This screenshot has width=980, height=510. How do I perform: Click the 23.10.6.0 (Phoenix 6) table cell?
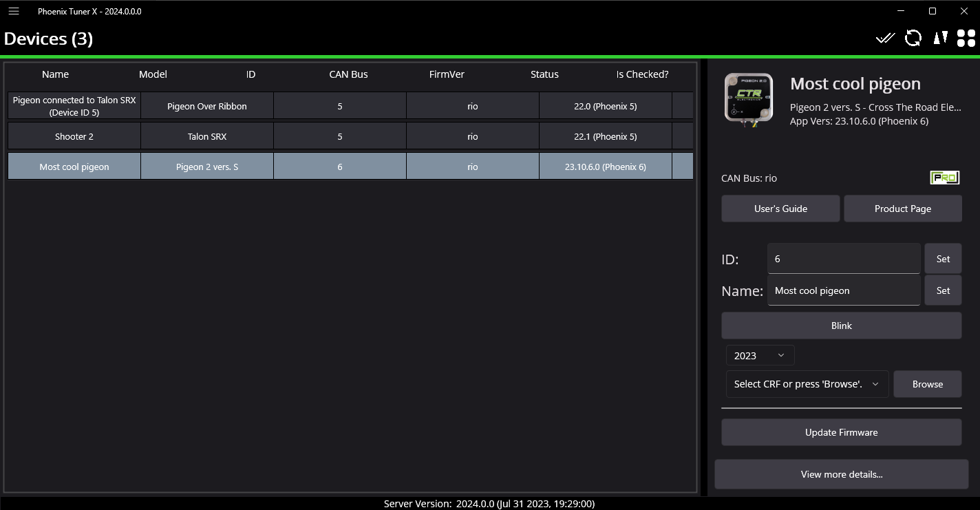[x=606, y=167]
